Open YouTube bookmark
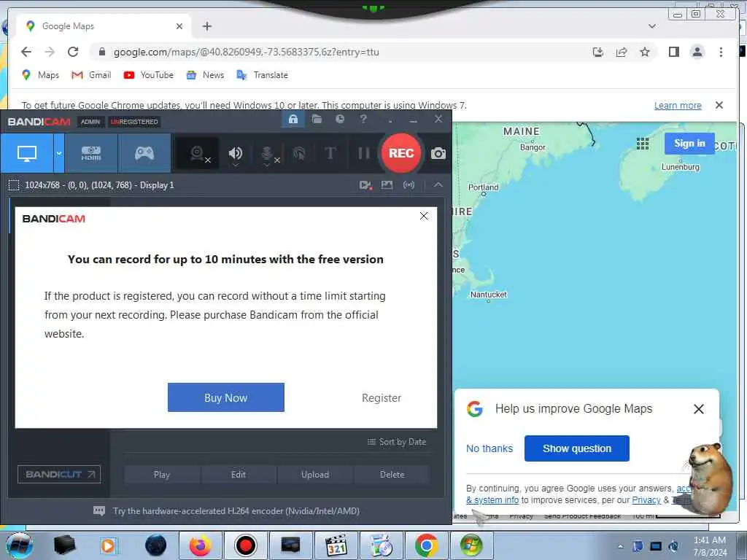The height and width of the screenshot is (560, 747). click(x=149, y=75)
